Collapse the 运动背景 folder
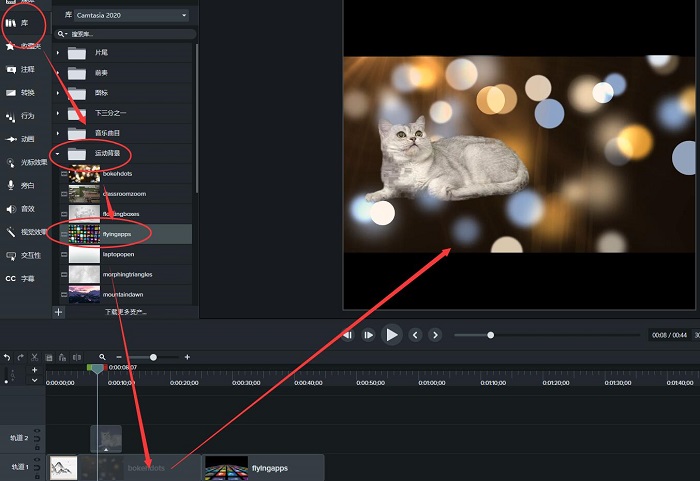Screen dimensions: 700x481 [58, 154]
